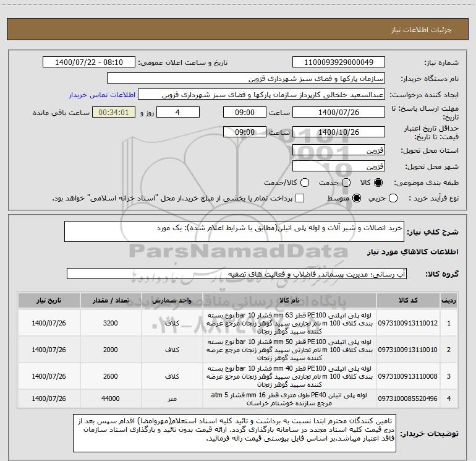Click the buyer notes text area
The width and height of the screenshot is (476, 461).
[x=235, y=433]
